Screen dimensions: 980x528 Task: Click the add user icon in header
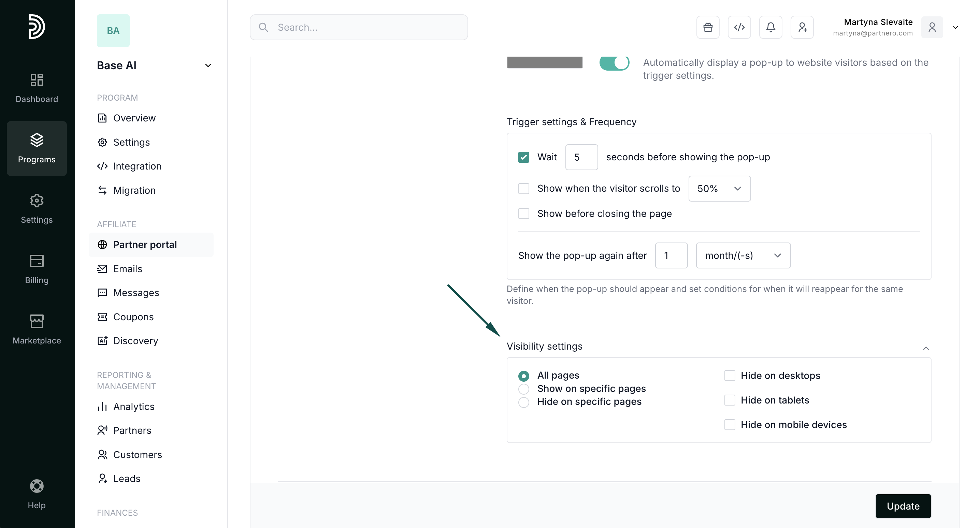click(802, 27)
